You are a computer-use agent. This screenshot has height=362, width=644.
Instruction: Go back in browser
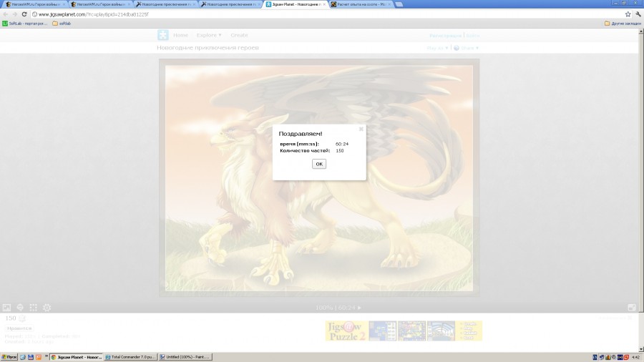(6, 14)
